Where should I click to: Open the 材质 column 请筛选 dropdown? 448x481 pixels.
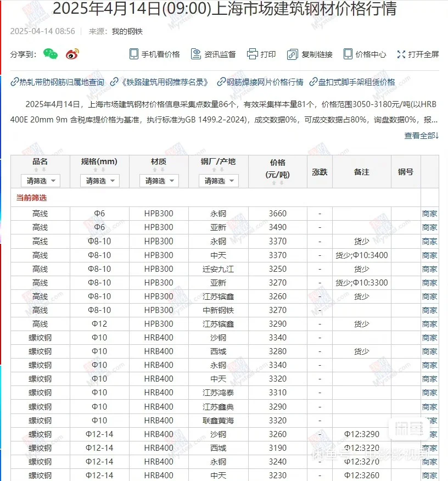pyautogui.click(x=159, y=180)
